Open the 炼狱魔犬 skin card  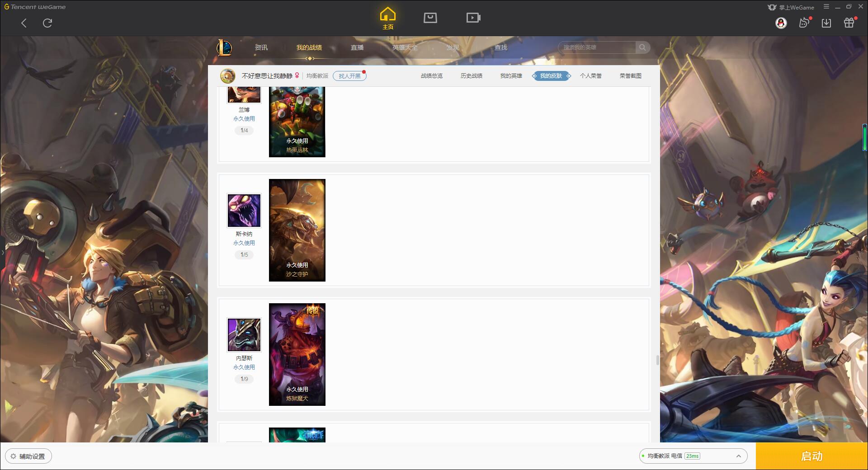(297, 354)
